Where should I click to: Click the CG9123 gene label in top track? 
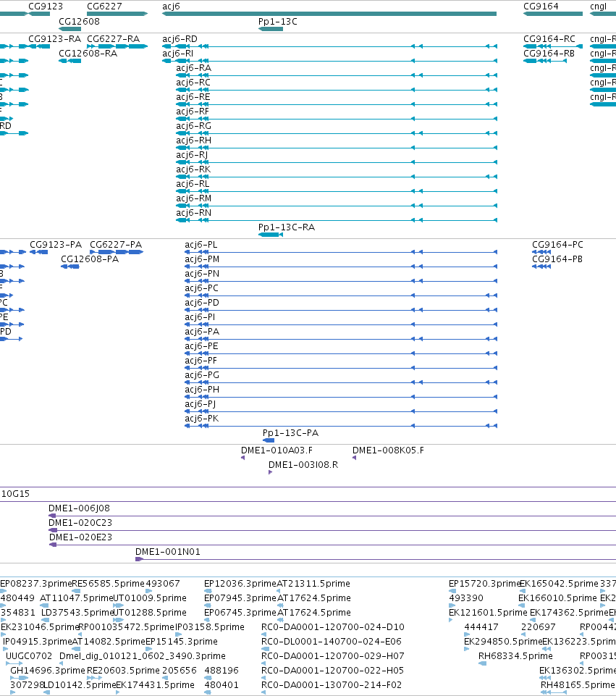[x=45, y=7]
